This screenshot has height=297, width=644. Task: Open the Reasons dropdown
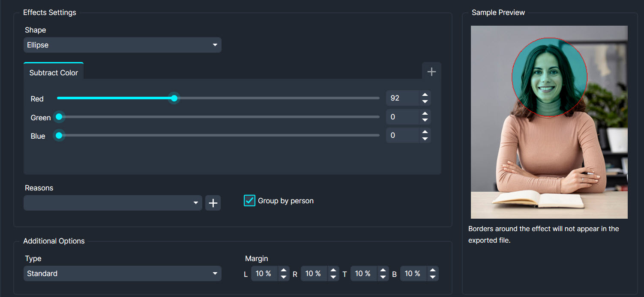click(113, 202)
